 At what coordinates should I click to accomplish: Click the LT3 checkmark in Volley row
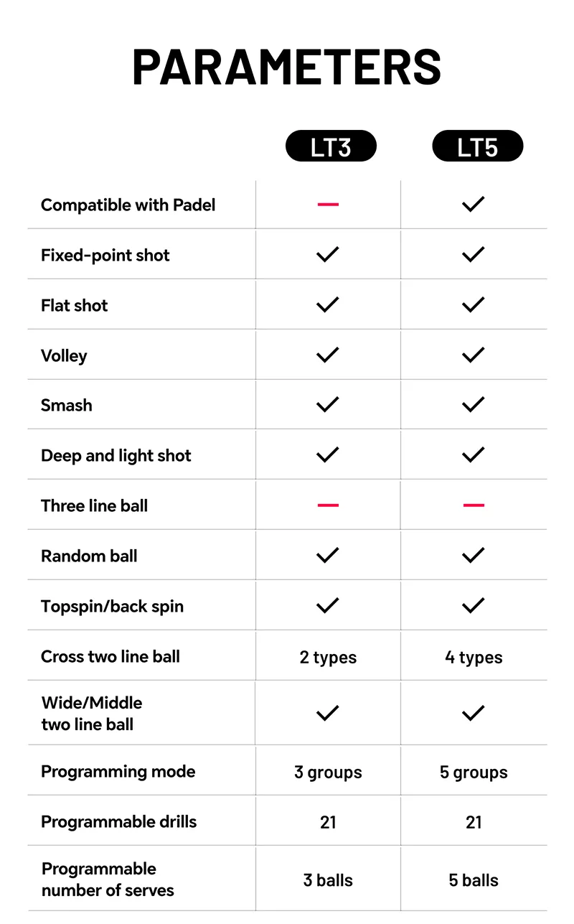click(x=328, y=355)
